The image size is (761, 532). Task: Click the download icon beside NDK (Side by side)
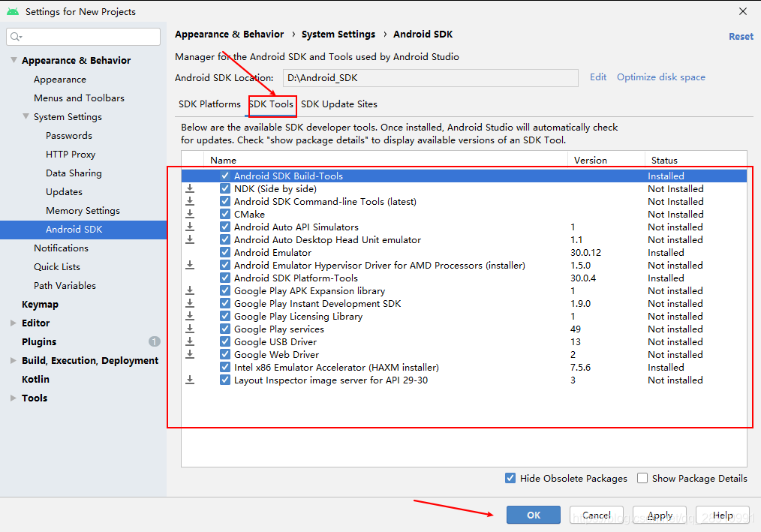pyautogui.click(x=190, y=189)
